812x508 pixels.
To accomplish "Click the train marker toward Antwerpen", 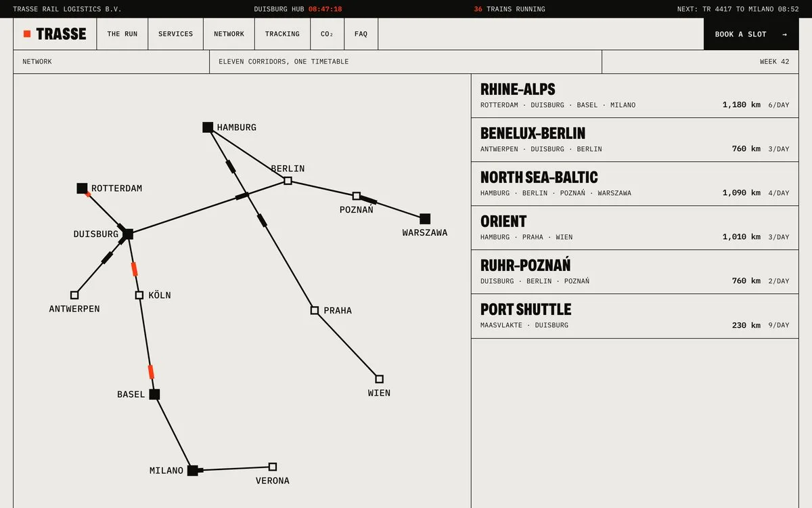I will [107, 258].
